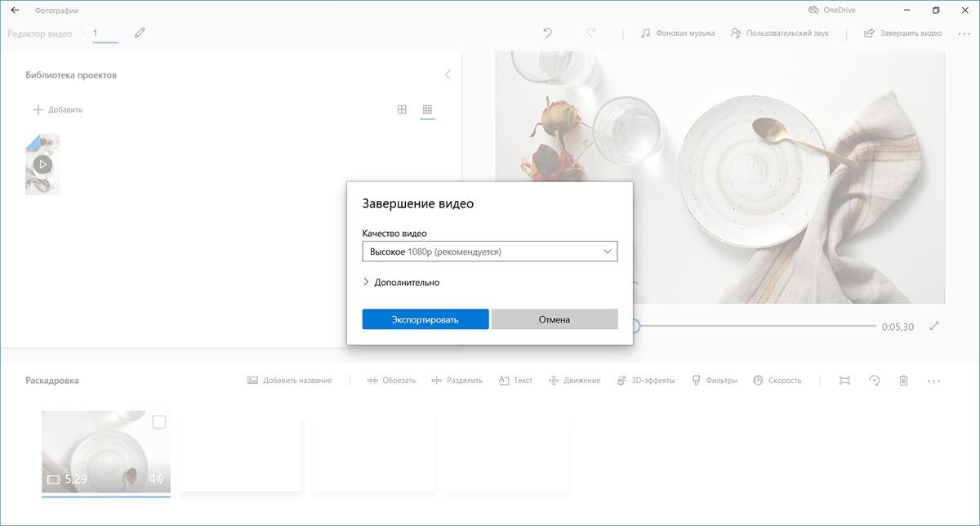Open the Движение tool
This screenshot has width=980, height=526.
(x=574, y=381)
